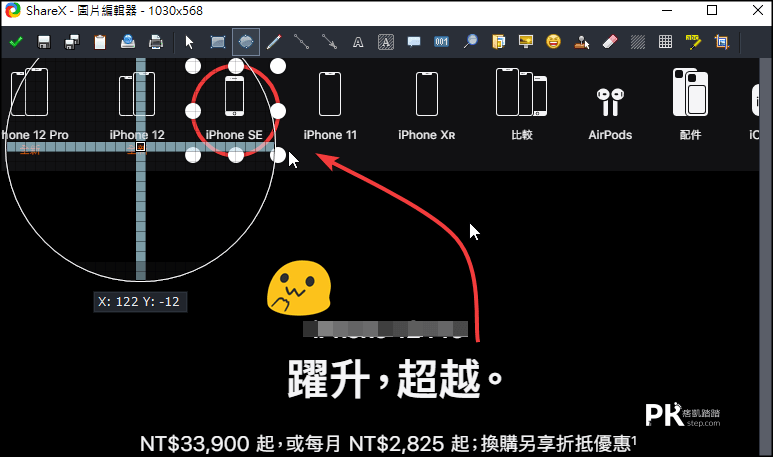The image size is (773, 457).
Task: Insert an image from file
Action: point(498,42)
